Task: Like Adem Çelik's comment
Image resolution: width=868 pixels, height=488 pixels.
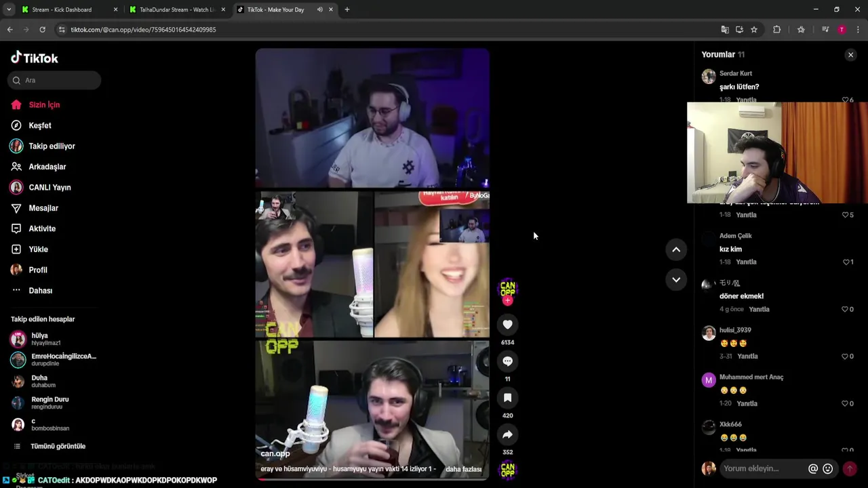Action: (x=846, y=262)
